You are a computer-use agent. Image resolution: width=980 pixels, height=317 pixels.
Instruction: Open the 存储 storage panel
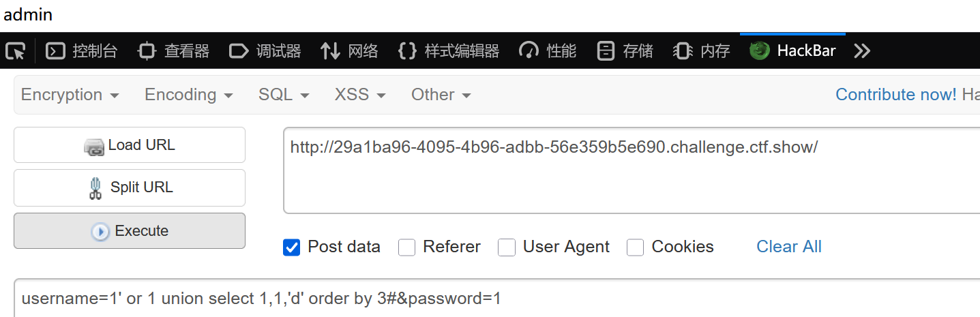coord(625,50)
